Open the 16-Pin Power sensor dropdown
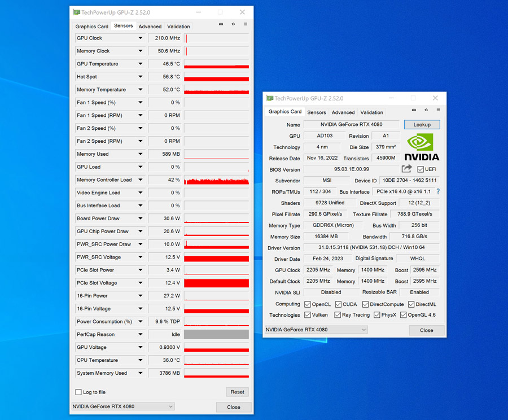Image resolution: width=508 pixels, height=420 pixels. click(x=141, y=296)
